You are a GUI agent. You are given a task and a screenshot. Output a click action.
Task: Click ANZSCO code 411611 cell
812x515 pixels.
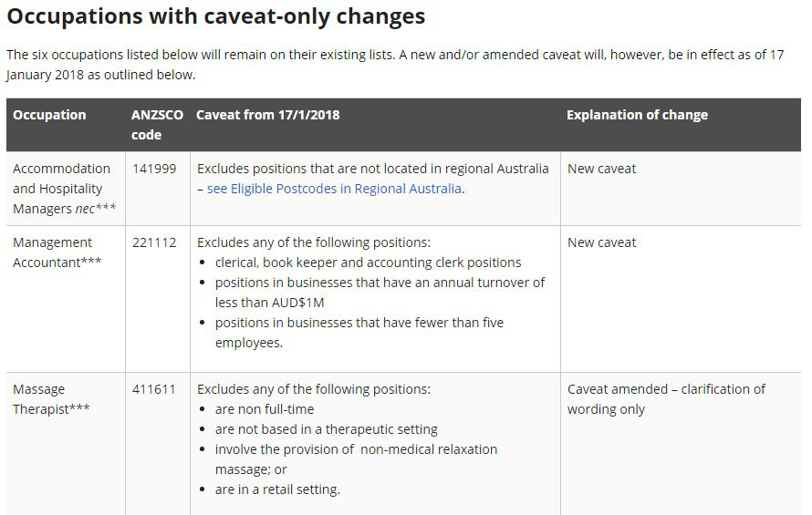154,389
